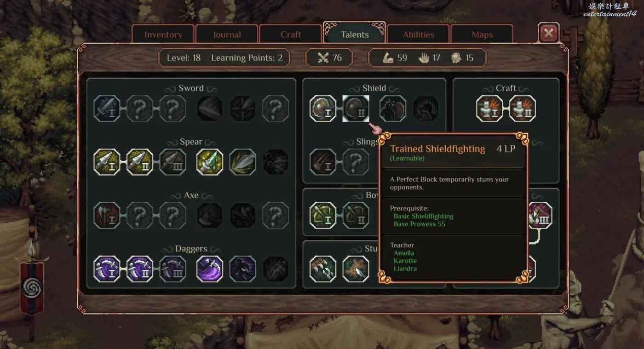Switch to the Abilities tab

point(418,34)
